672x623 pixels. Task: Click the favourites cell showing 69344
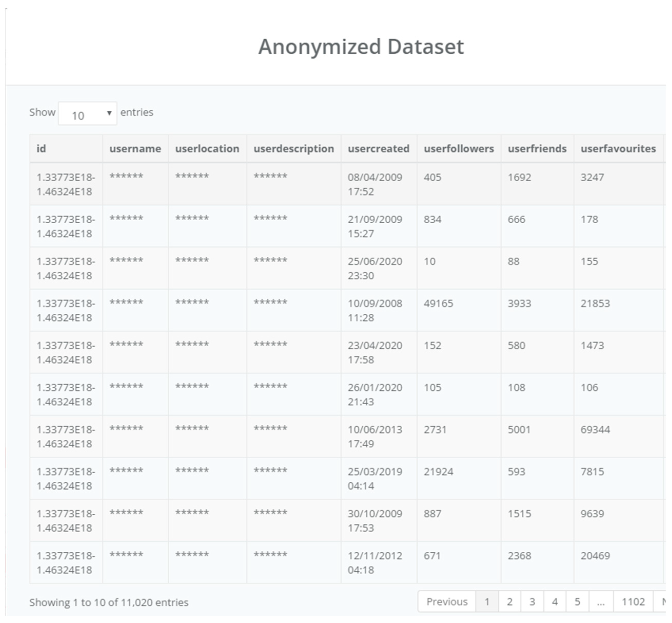coord(595,429)
